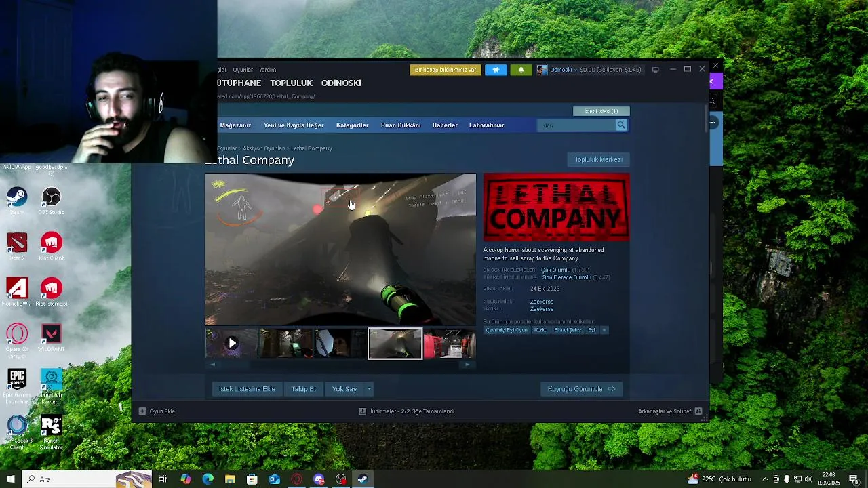
Task: Click Kuyruğu Görüntüle button
Action: 582,389
